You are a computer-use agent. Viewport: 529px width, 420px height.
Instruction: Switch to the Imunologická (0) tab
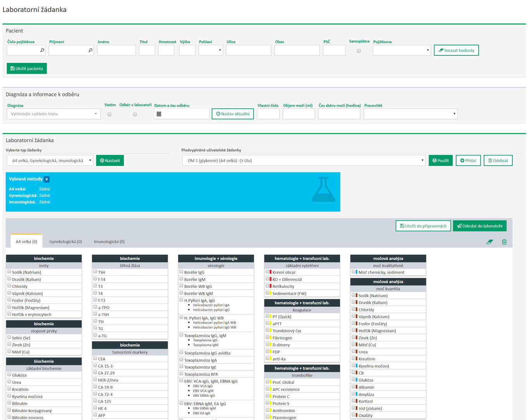pos(109,241)
